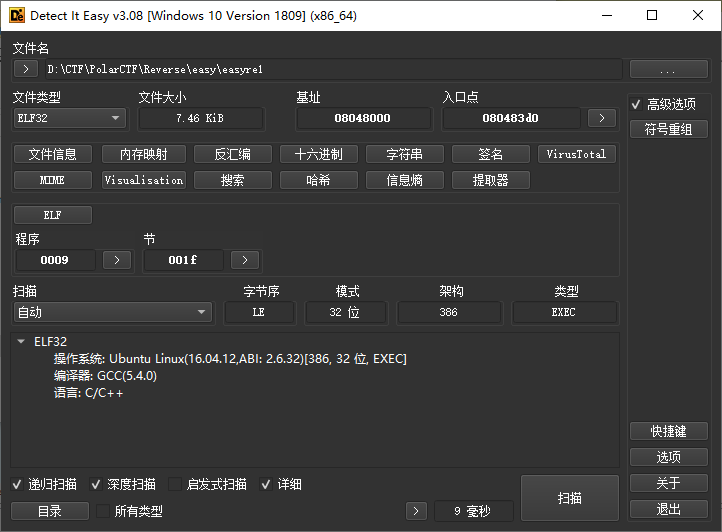This screenshot has width=722, height=532.
Task: Open the 自动 scan mode dropdown
Action: tap(113, 312)
